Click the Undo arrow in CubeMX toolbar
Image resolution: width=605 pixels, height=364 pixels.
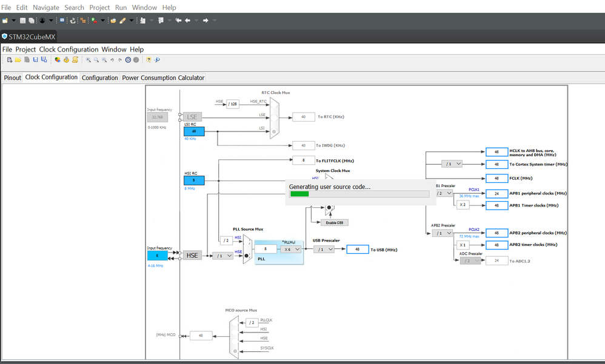[x=112, y=60]
